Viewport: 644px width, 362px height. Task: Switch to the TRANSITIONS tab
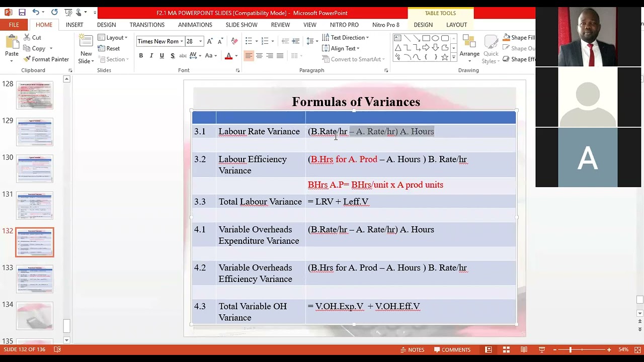[x=147, y=25]
